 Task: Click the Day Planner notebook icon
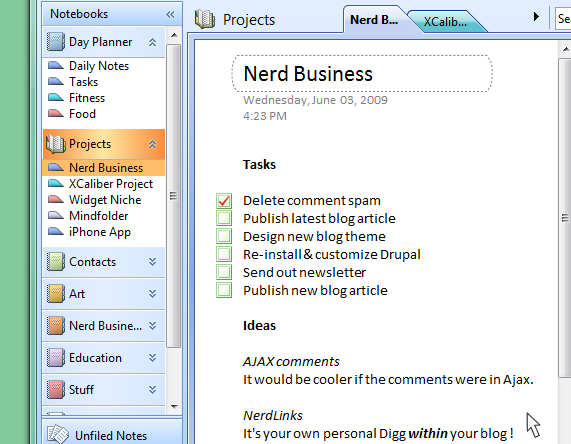tap(56, 42)
